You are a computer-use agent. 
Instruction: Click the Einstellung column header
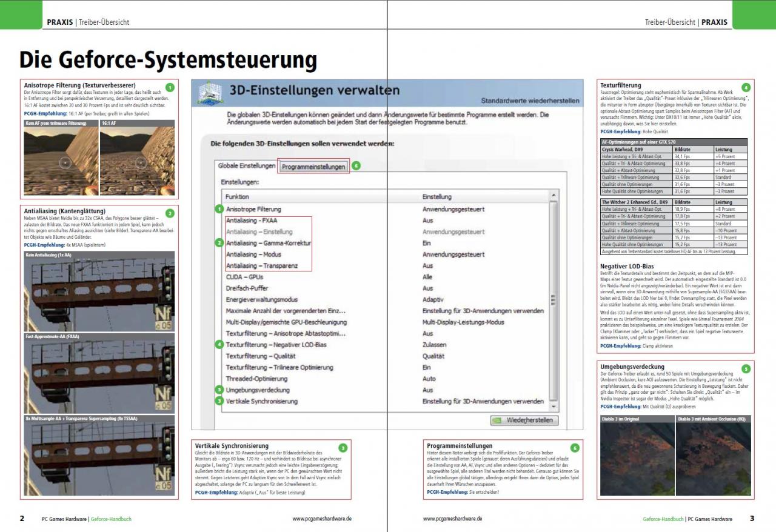pos(436,197)
